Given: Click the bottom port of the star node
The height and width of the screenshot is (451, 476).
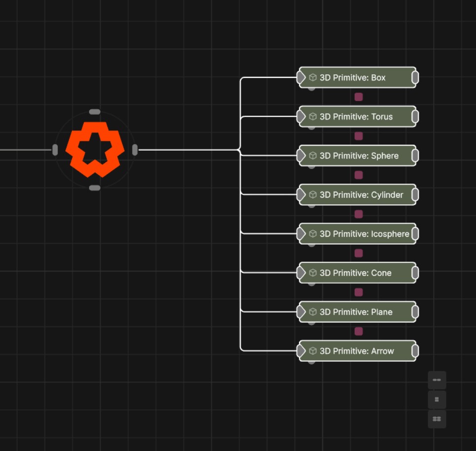Looking at the screenshot, I should 95,188.
